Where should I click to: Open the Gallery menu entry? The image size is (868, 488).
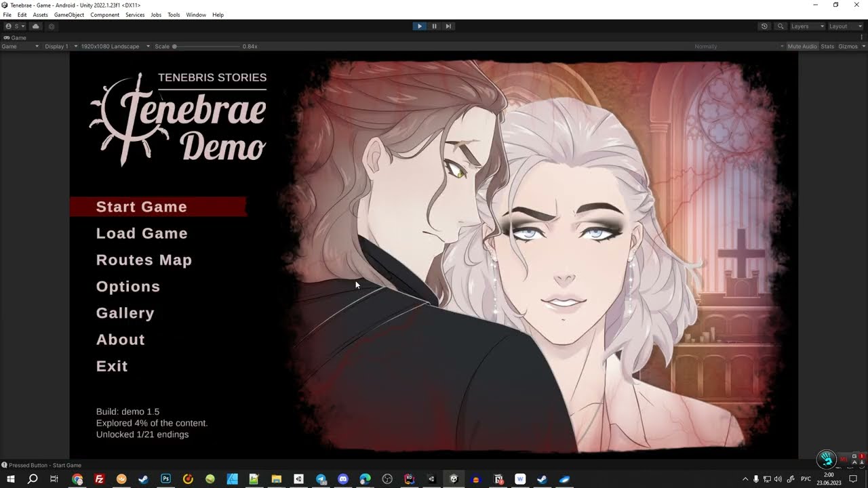point(125,313)
